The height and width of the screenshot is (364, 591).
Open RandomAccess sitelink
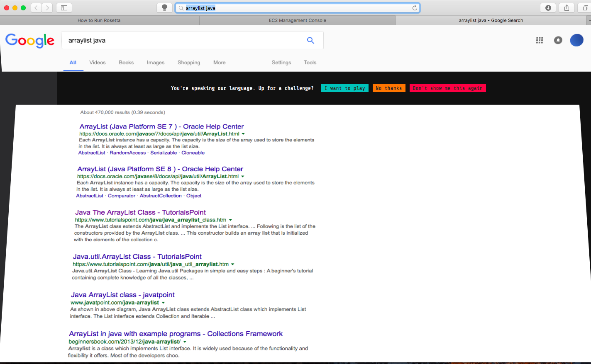(x=128, y=153)
